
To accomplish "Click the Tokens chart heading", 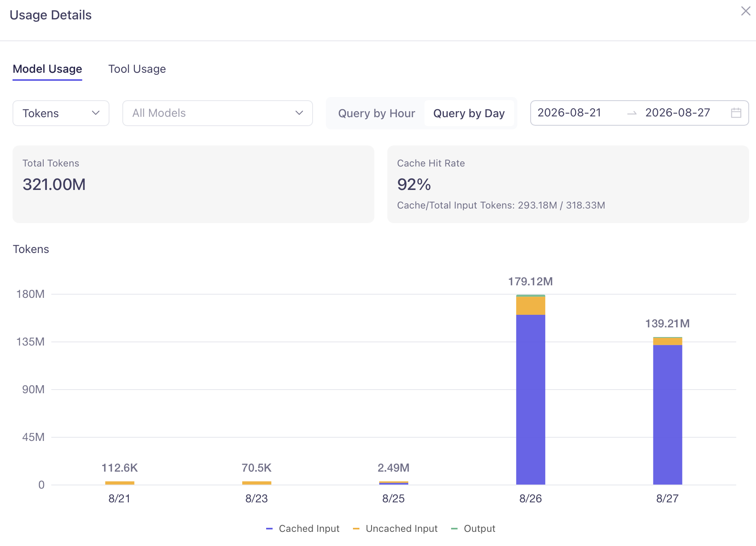I will (x=31, y=249).
